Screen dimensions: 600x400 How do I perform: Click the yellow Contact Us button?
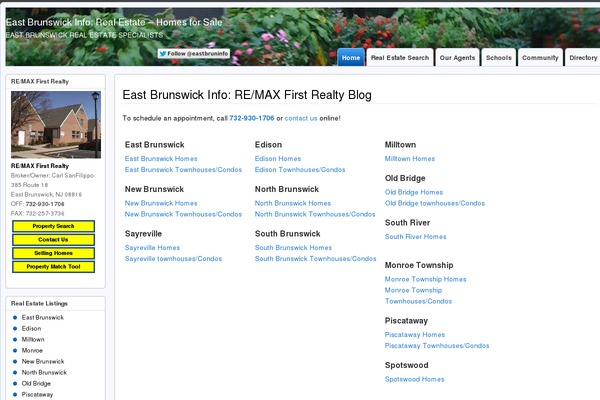53,240
